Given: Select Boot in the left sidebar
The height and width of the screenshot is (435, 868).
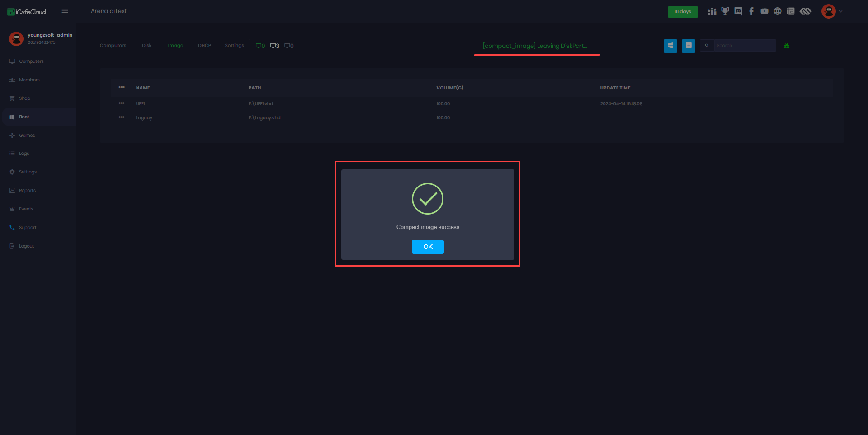Looking at the screenshot, I should (x=24, y=117).
